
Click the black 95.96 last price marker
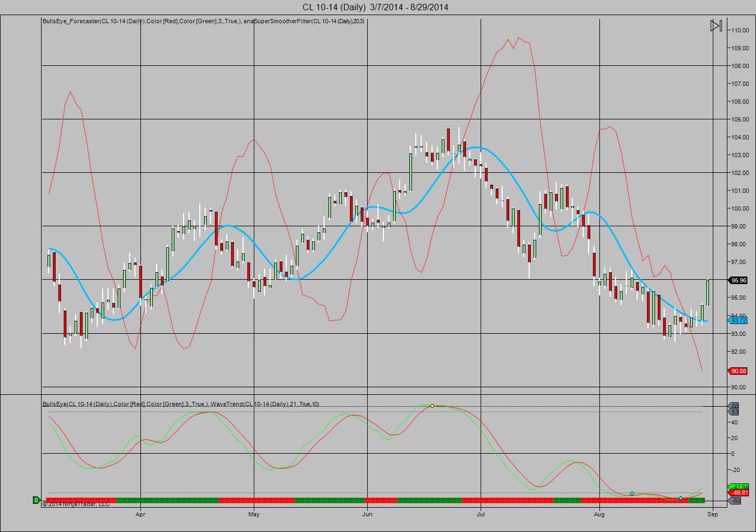coord(738,280)
